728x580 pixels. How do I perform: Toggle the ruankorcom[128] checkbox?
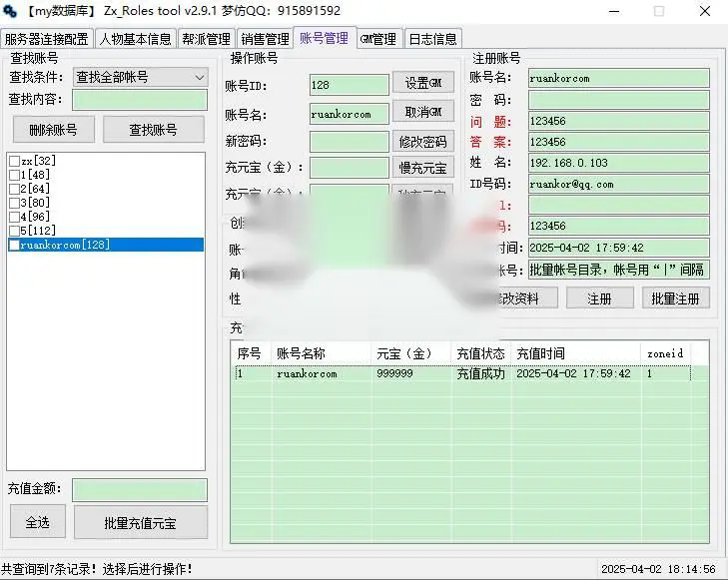pos(14,245)
